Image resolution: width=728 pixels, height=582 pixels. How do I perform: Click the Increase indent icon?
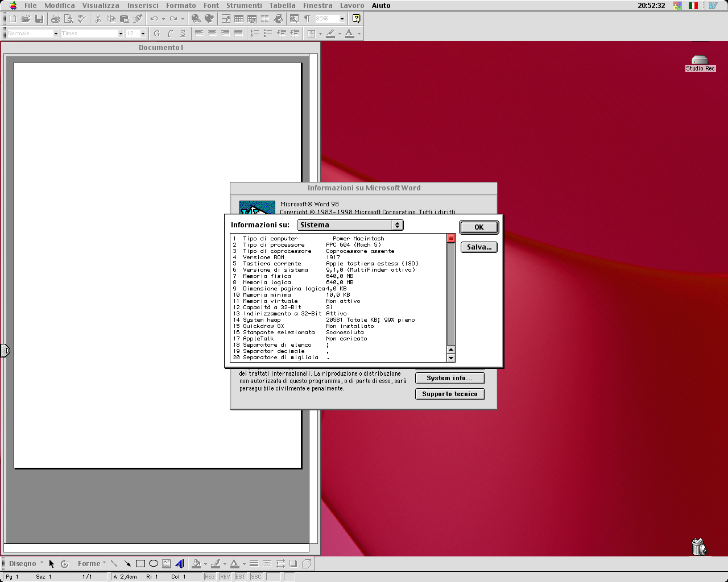coord(295,34)
